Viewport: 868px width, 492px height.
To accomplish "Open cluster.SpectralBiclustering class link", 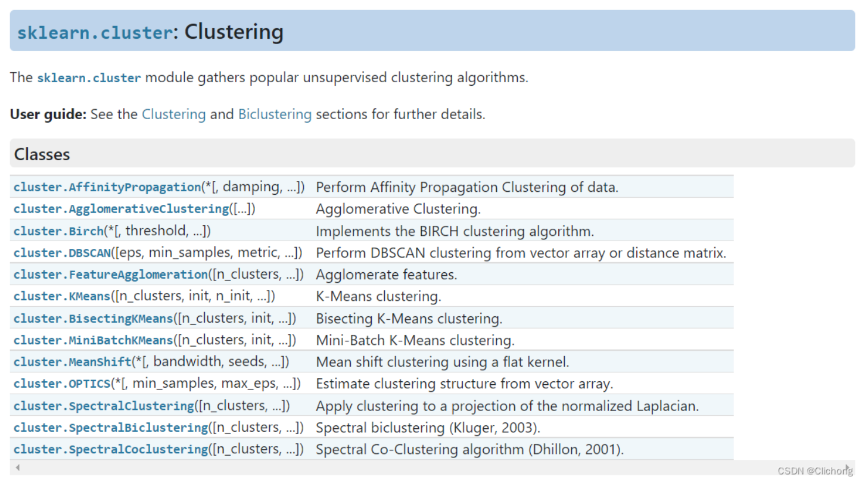I will 111,428.
